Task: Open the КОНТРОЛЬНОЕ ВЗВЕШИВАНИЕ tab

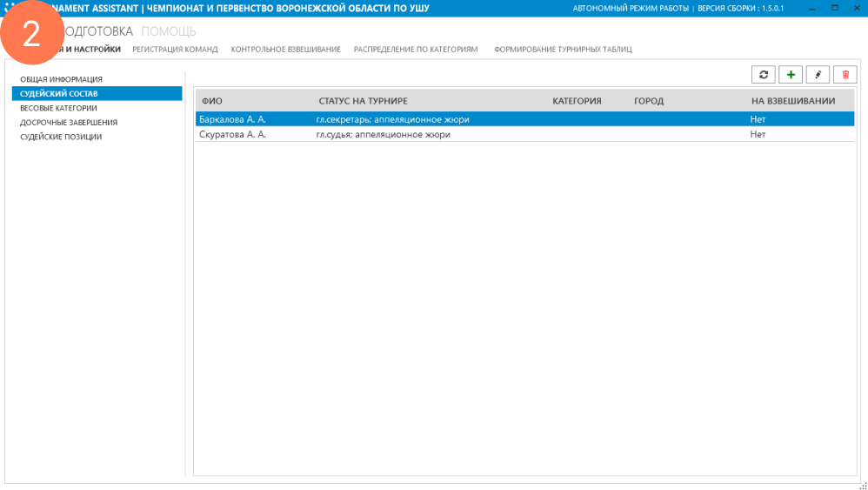Action: coord(285,50)
